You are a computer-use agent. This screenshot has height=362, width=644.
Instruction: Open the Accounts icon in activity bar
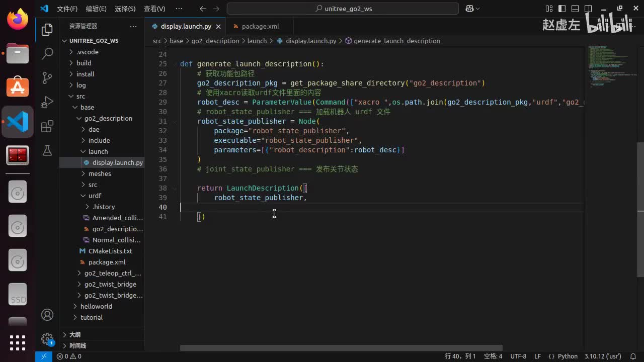tap(47, 315)
